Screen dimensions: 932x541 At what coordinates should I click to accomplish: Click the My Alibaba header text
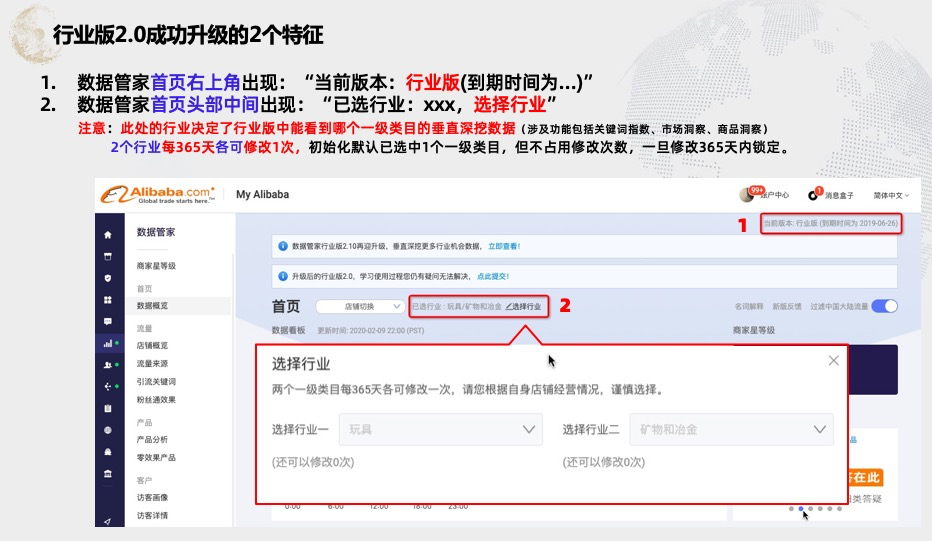click(x=262, y=194)
